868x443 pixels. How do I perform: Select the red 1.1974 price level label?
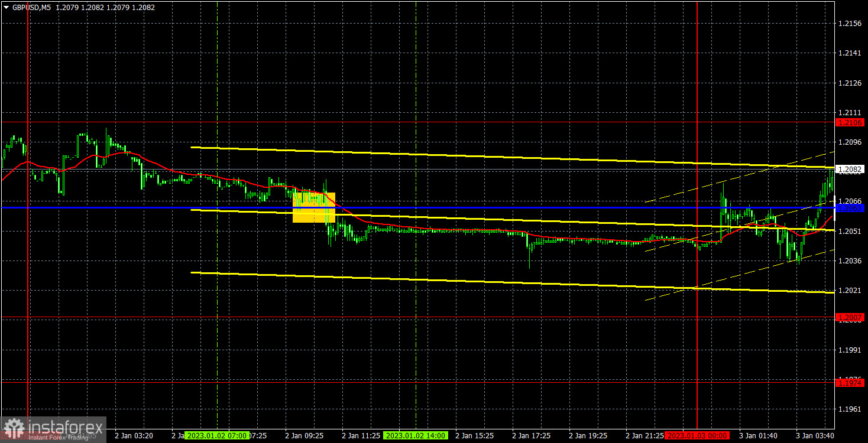850,383
